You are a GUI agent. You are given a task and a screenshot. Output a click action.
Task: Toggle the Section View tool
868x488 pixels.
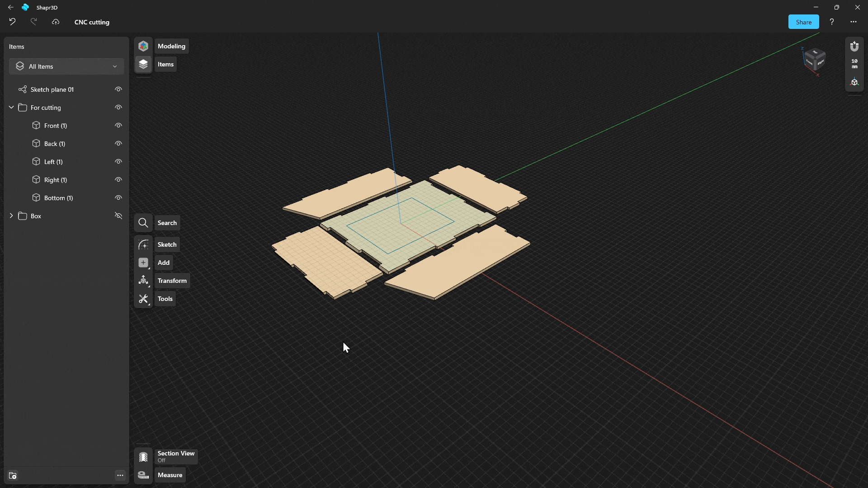tap(143, 457)
